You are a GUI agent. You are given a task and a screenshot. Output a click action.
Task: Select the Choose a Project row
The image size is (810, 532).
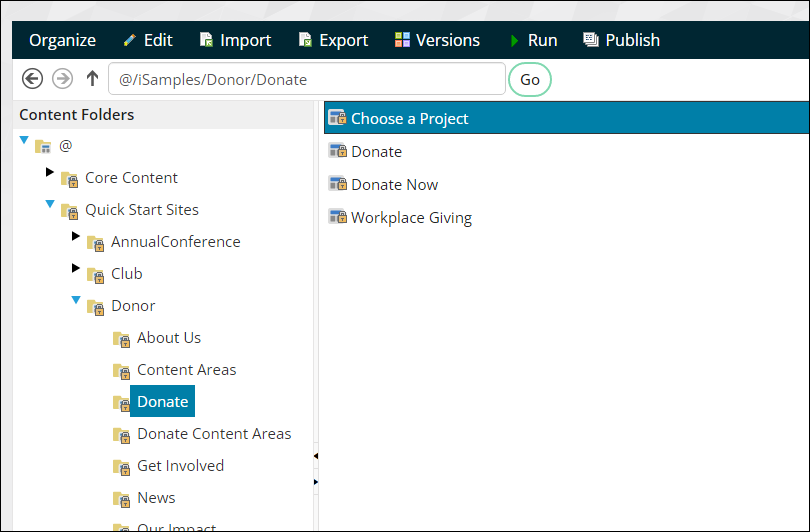click(567, 118)
